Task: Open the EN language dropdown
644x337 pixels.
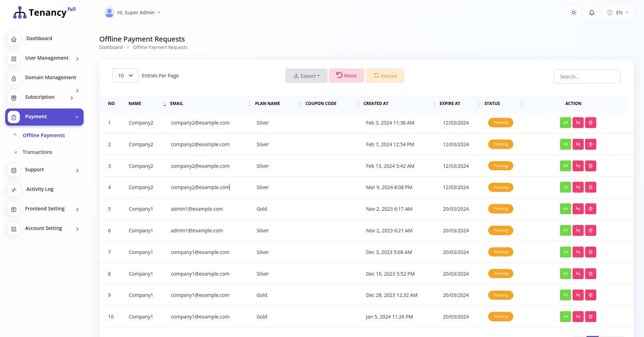Action: coord(618,12)
